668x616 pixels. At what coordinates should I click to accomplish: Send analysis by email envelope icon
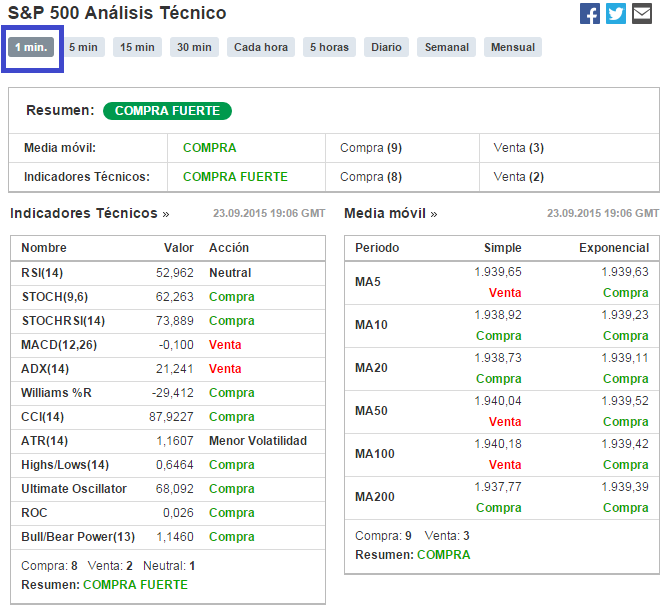[x=642, y=14]
